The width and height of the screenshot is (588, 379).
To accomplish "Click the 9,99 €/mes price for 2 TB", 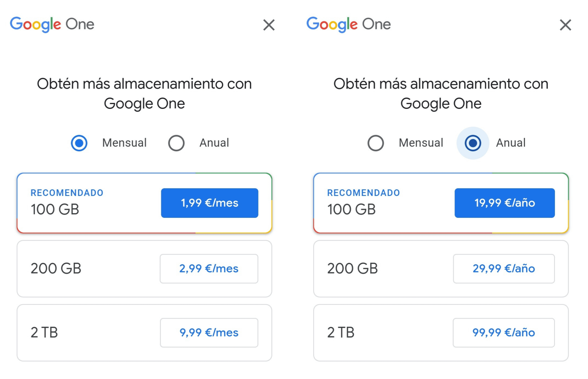I will pos(209,332).
